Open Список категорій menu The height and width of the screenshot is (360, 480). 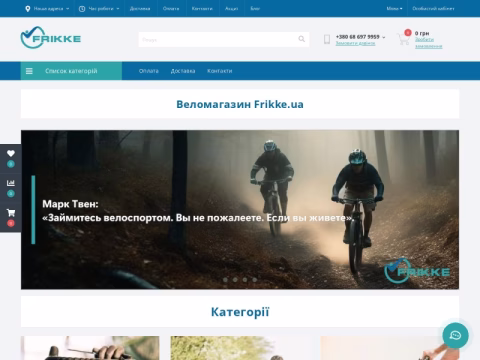71,71
